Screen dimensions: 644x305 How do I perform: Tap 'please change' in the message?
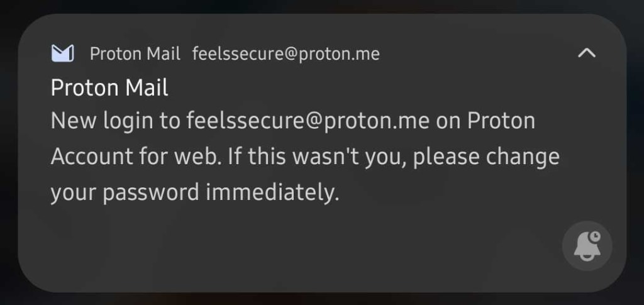[486, 157]
